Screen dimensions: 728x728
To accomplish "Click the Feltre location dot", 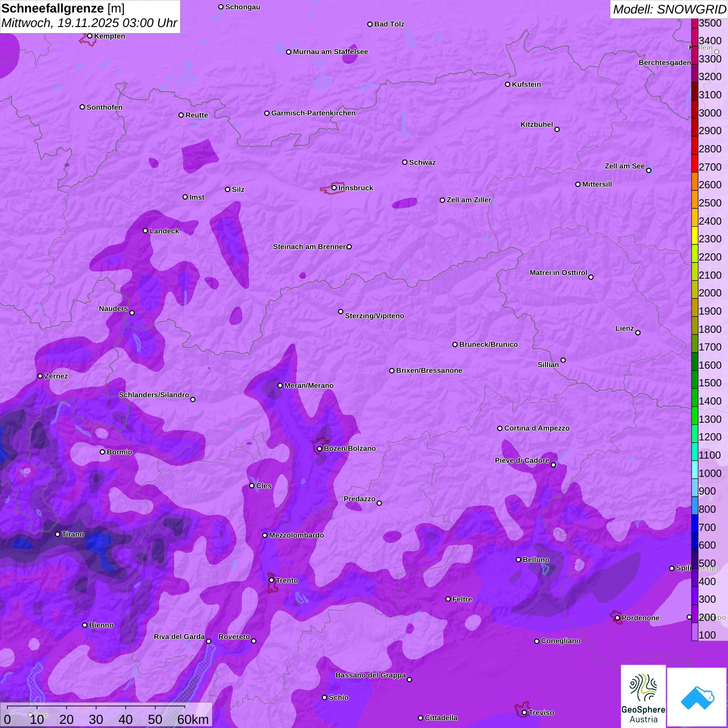I will point(448,599).
